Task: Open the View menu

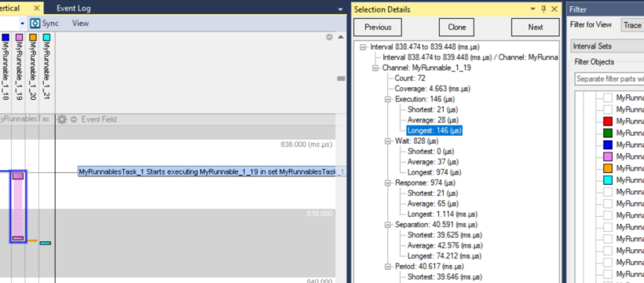Action: [x=80, y=24]
